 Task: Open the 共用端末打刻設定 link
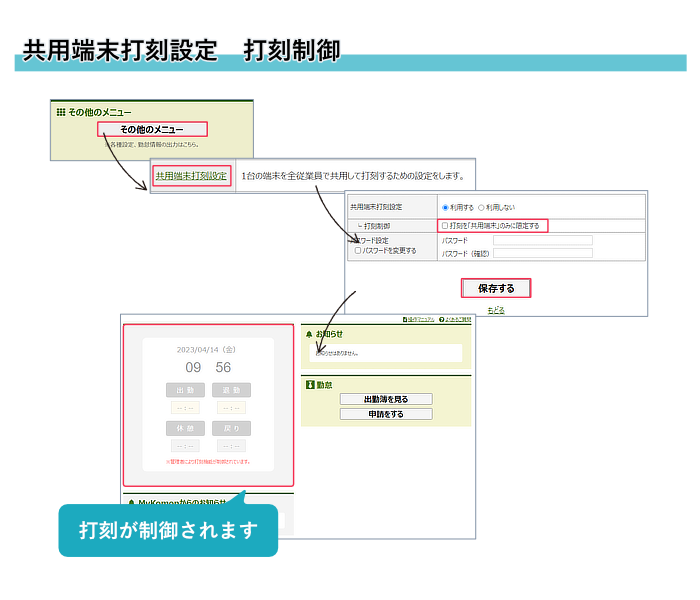point(191,176)
